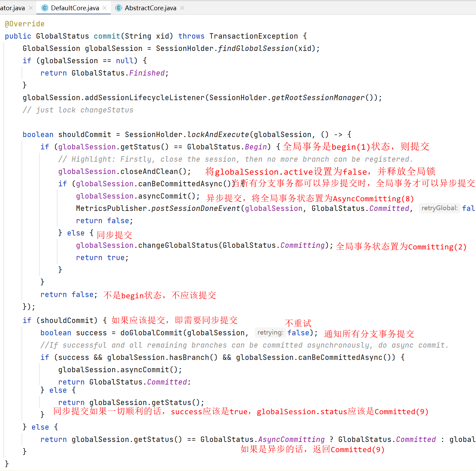Screen dimensions: 476x471
Task: Click changeGlobalStatus method call
Action: coord(178,245)
